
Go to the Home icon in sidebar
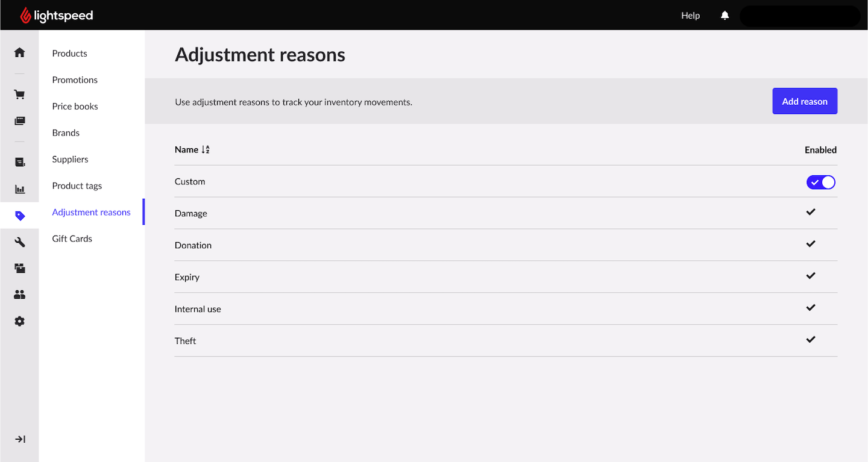pos(19,52)
